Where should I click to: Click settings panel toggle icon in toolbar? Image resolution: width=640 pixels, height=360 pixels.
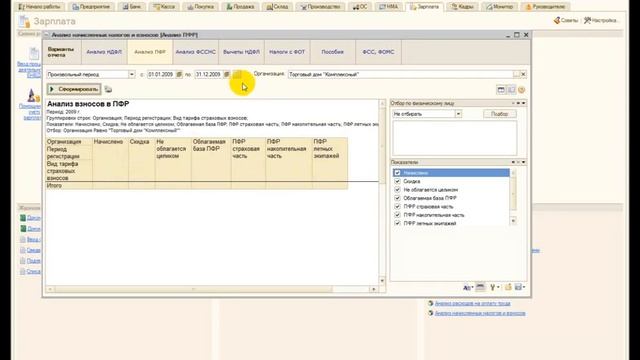[511, 90]
